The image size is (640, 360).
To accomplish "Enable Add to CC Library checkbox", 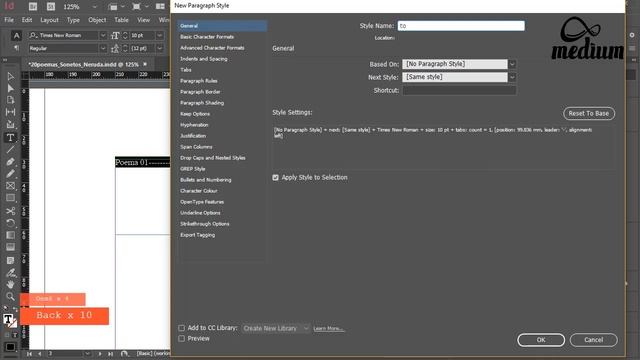I will tap(182, 328).
